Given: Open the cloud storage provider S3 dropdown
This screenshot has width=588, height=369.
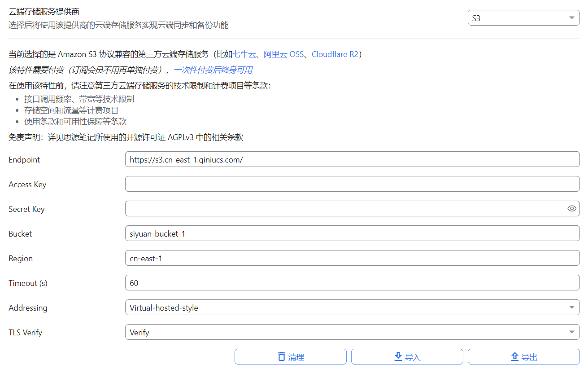Looking at the screenshot, I should (523, 18).
